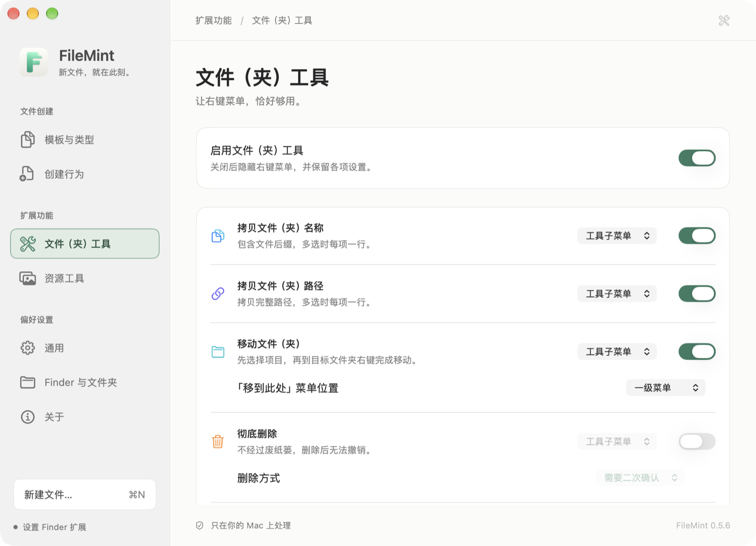Viewport: 756px width, 546px height.
Task: Switch to 资源工具 in the sidebar
Action: coord(85,278)
